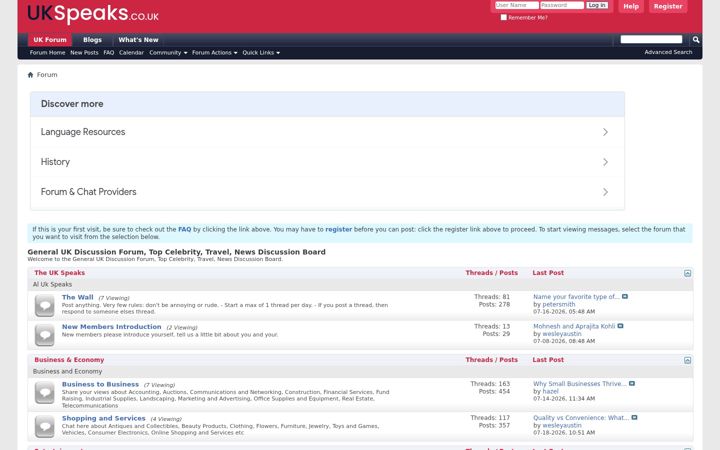
Task: Go to last post icon beside Quality vs Convenience
Action: pos(634,417)
